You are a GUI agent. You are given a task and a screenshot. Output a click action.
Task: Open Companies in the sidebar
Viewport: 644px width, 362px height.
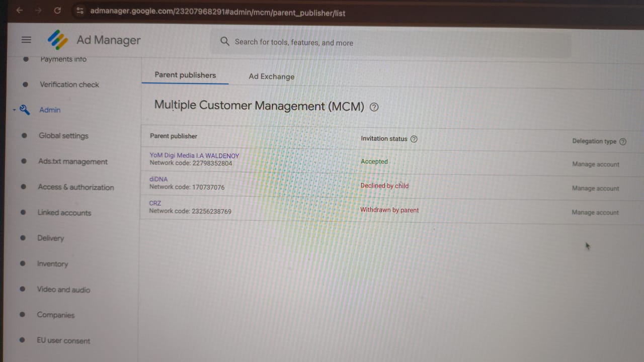[x=56, y=315]
